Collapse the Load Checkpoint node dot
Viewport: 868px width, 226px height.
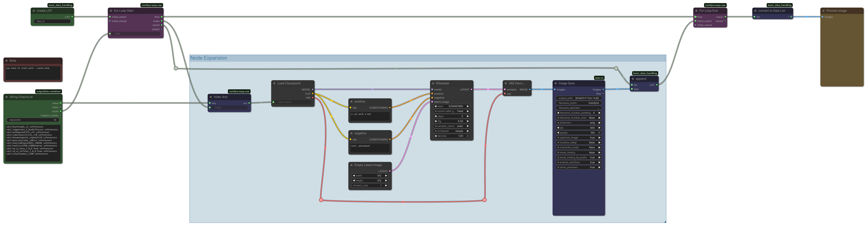[x=274, y=83]
